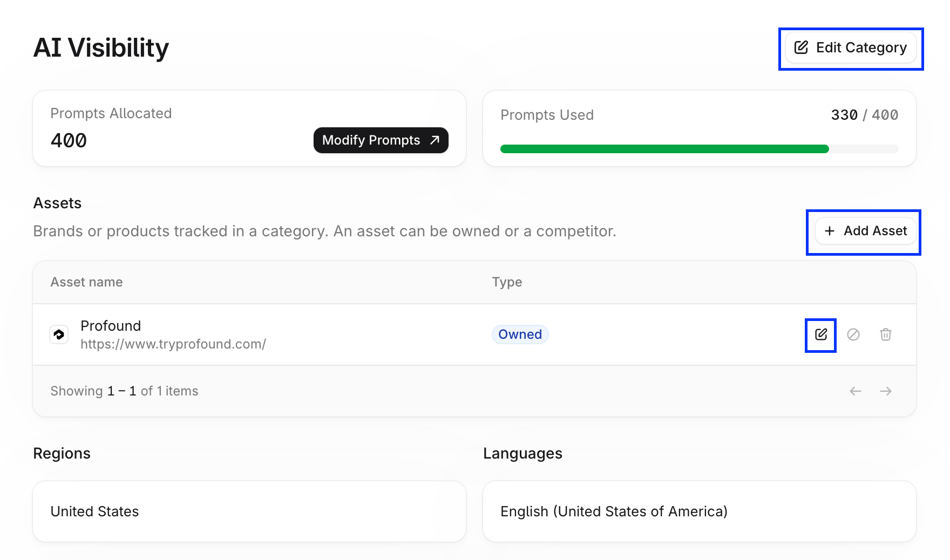Click the Prompts Used progress bar
Screen dimensions: 950x560
(700, 149)
